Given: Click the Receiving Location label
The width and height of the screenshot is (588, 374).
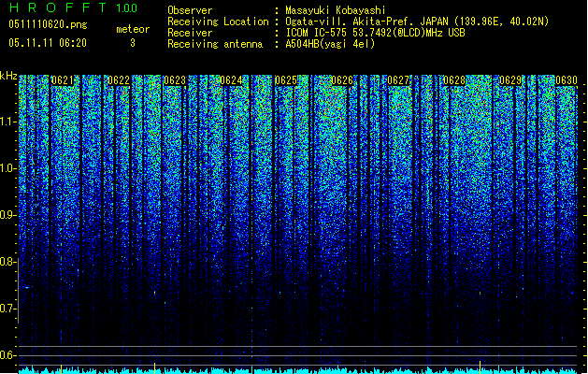Looking at the screenshot, I should (x=218, y=22).
